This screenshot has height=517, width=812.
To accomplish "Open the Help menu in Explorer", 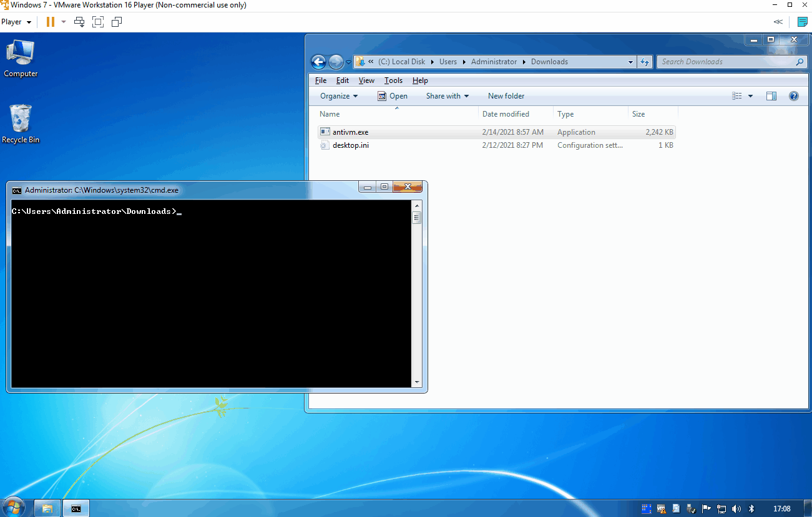I will point(420,80).
